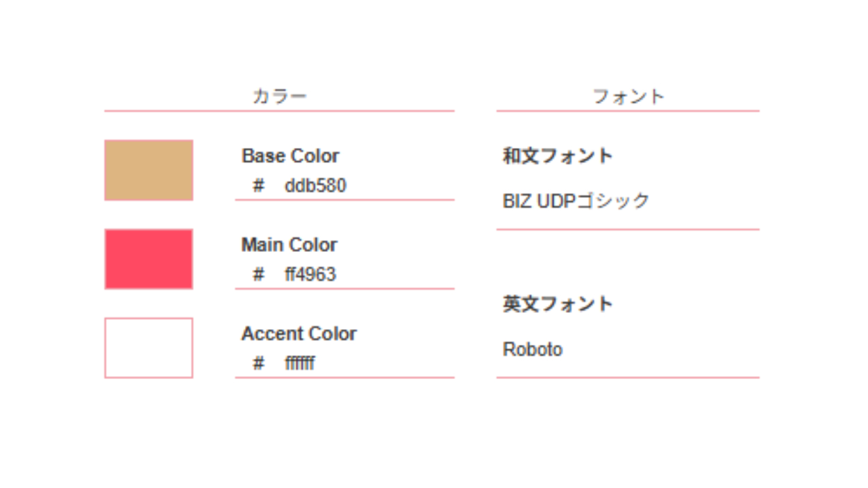The image size is (868, 488).
Task: Click the ff4963 hex value field
Action: (x=310, y=275)
